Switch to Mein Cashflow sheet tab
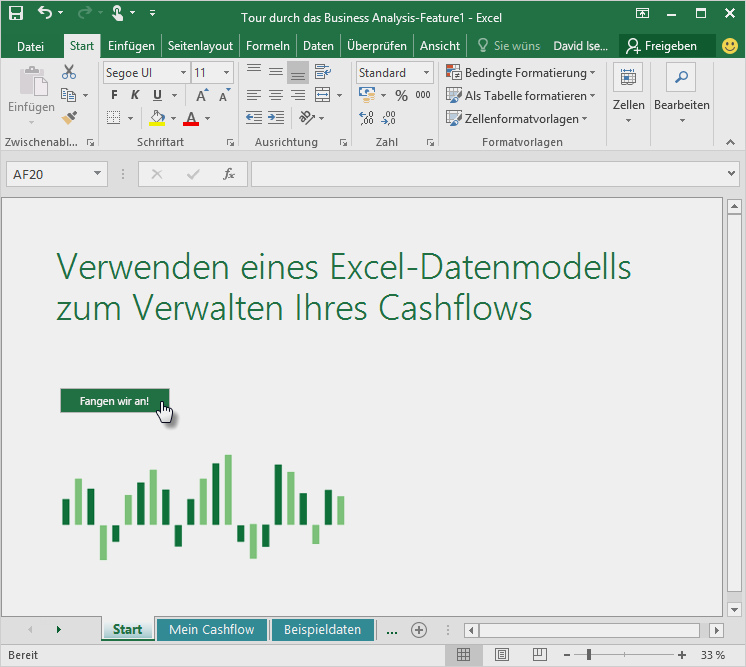Screen dimensions: 746x667 coord(212,629)
